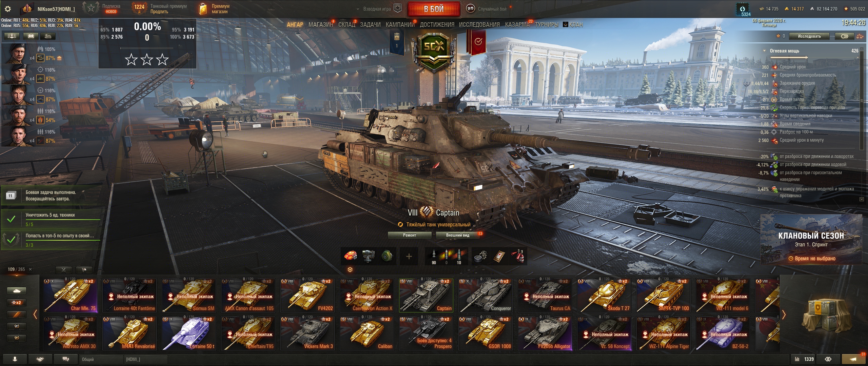This screenshot has height=366, width=868.
Task: Open the first aid kit consumable slot
Action: pos(499,256)
